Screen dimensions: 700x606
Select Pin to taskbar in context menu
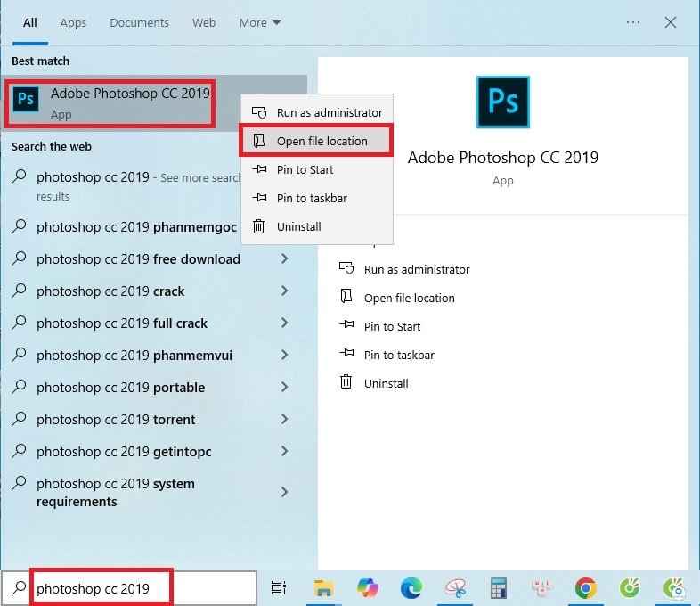[x=312, y=198]
